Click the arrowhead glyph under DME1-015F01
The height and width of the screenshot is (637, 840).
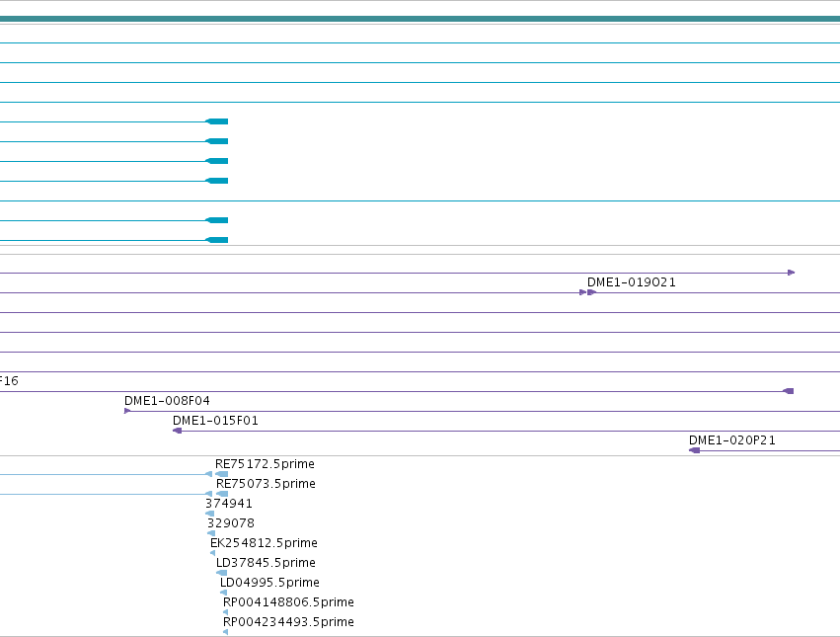(x=178, y=431)
